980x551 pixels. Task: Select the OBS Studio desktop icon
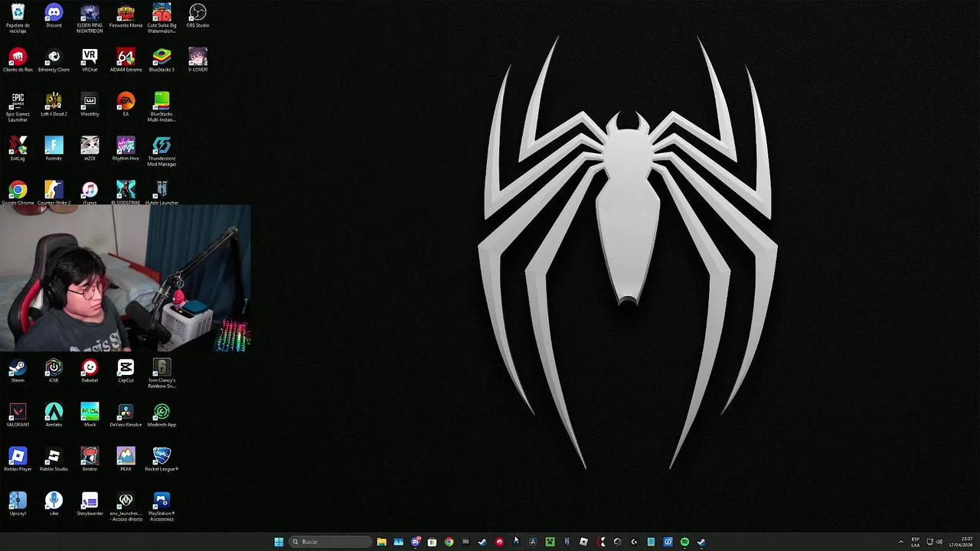pos(198,16)
